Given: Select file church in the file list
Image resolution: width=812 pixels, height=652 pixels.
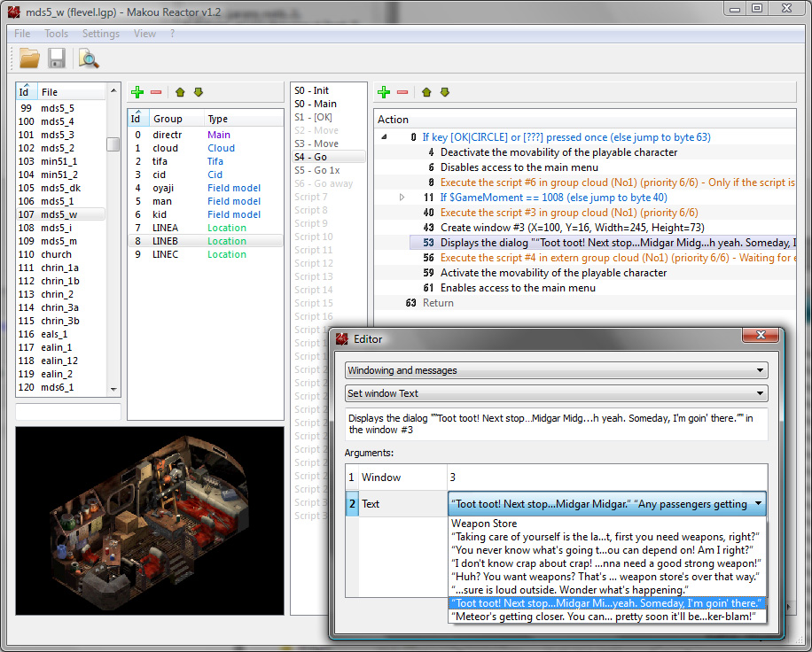Looking at the screenshot, I should point(61,254).
